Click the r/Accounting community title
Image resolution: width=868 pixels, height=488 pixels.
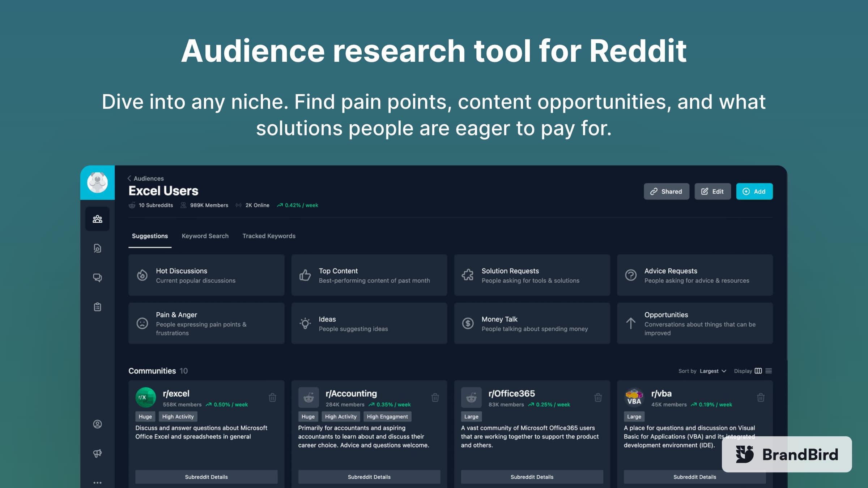[351, 393]
